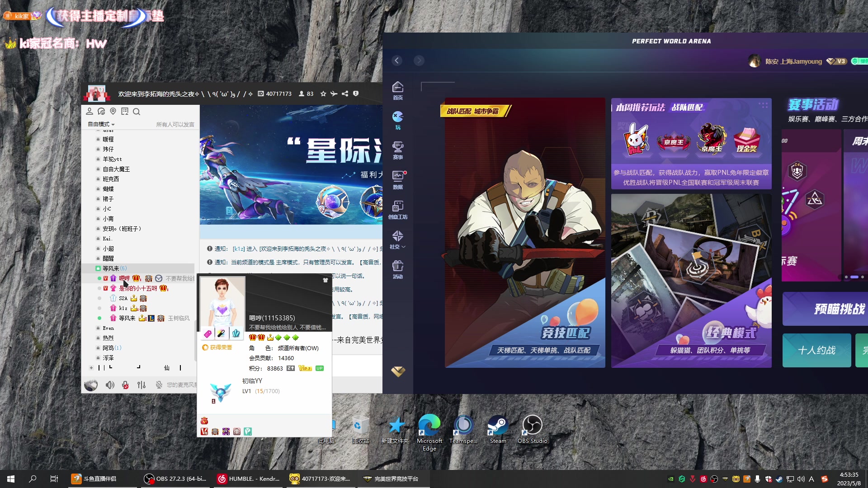Open the channel bulletin board icon in the YY sidebar
868x488 pixels.
125,111
